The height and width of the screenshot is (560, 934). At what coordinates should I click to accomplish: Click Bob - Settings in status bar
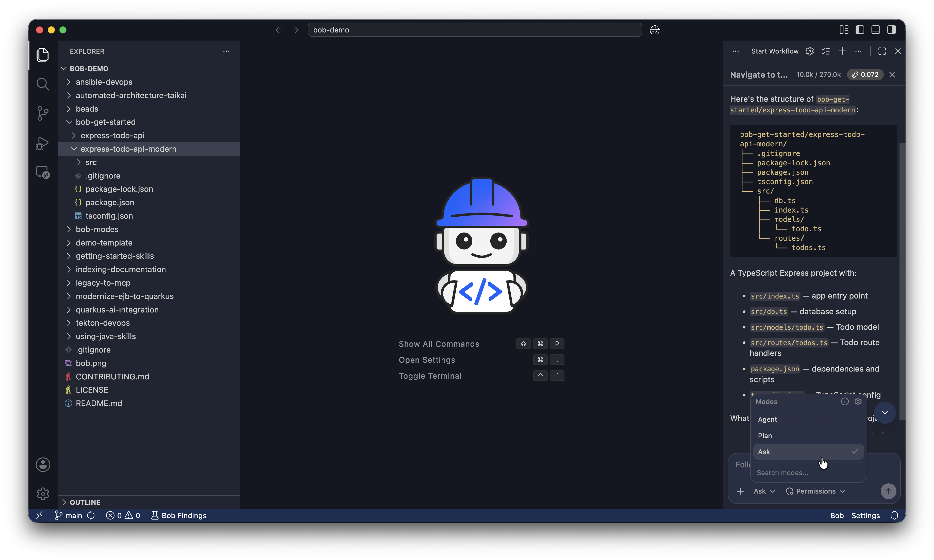pos(855,515)
